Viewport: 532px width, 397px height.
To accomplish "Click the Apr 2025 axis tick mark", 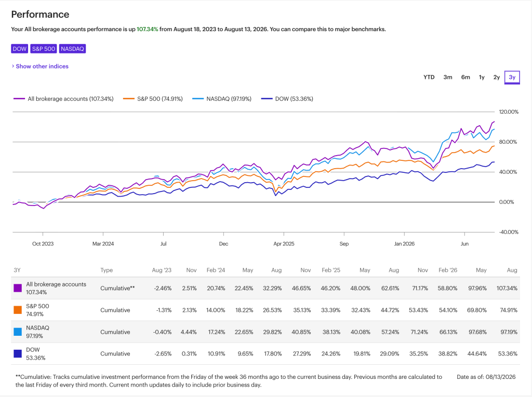I will [x=284, y=234].
